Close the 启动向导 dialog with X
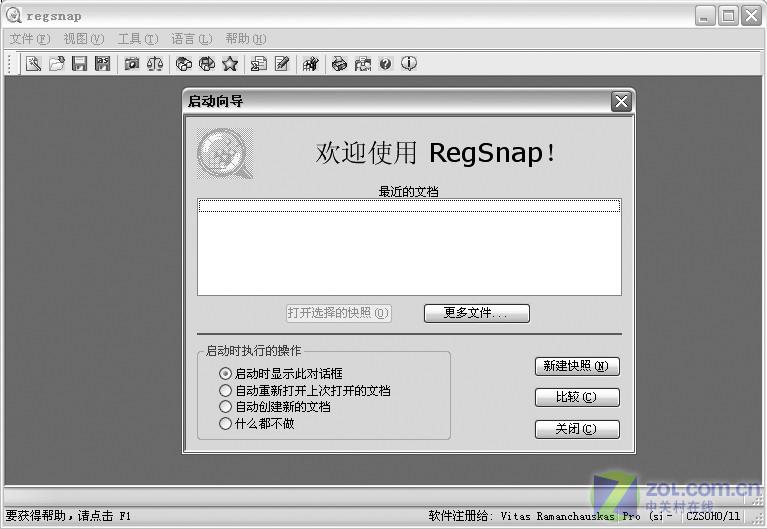This screenshot has width=767, height=529. [621, 102]
